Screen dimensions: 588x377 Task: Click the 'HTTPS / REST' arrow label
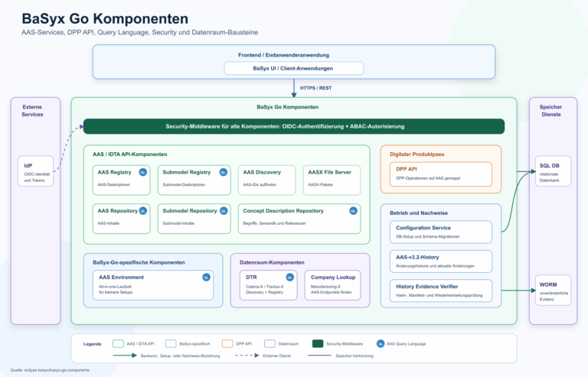tap(315, 88)
